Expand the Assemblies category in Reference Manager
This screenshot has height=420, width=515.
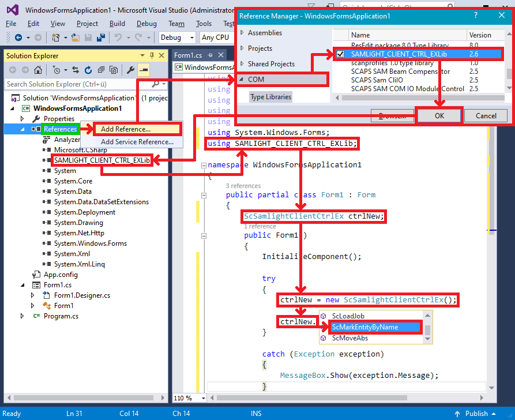(x=242, y=32)
